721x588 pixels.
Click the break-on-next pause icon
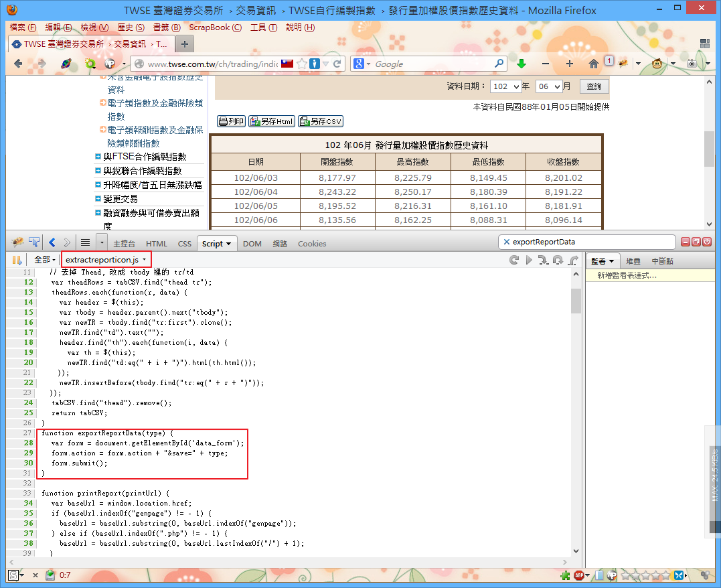(x=17, y=260)
